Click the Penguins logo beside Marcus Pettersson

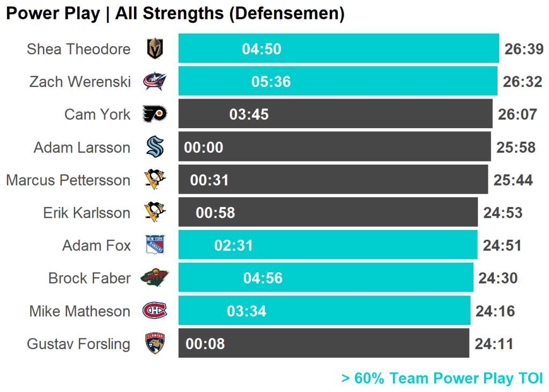point(154,180)
